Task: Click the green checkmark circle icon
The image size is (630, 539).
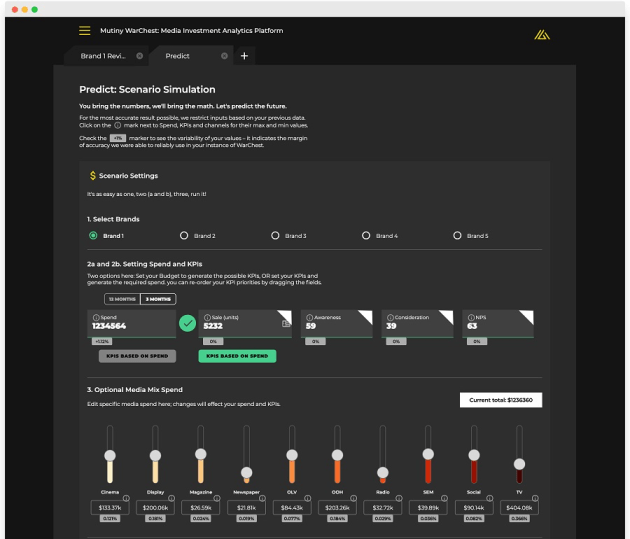Action: [x=187, y=323]
